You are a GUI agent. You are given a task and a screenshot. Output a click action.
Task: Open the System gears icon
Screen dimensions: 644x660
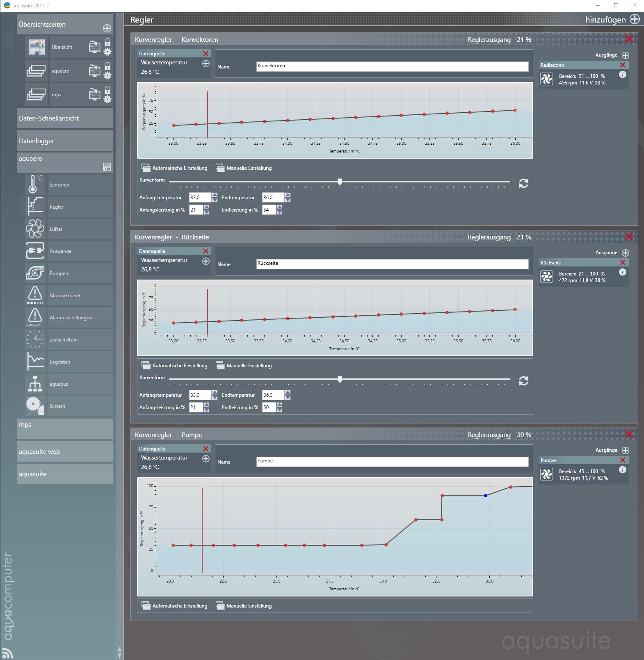pyautogui.click(x=35, y=406)
